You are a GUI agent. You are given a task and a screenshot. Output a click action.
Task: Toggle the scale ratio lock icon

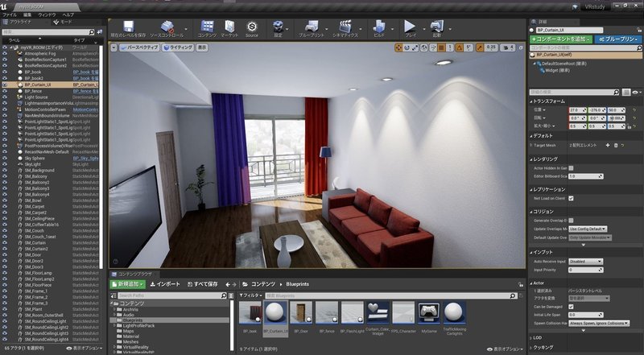[x=629, y=126]
